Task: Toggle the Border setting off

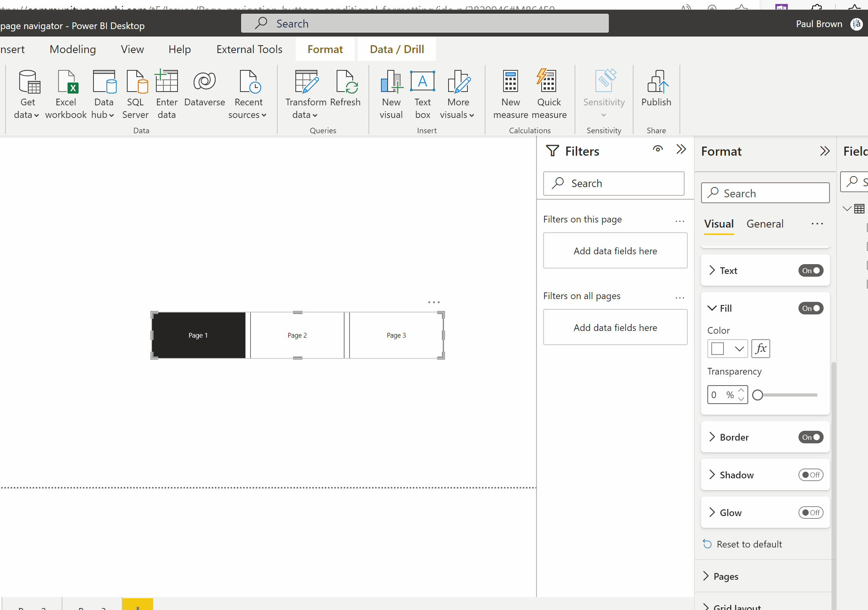Action: coord(811,437)
